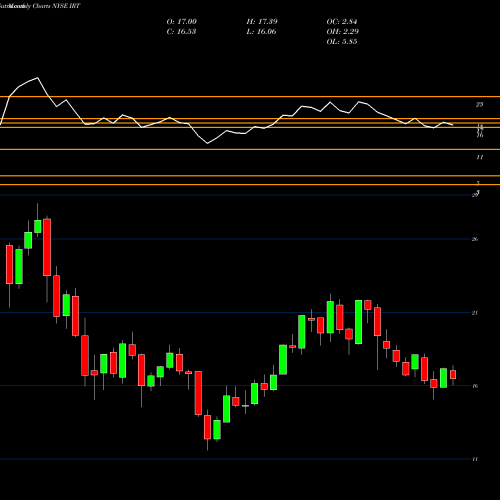
Task: Click the 'L: 16.06' low price value
Action: pos(261,32)
